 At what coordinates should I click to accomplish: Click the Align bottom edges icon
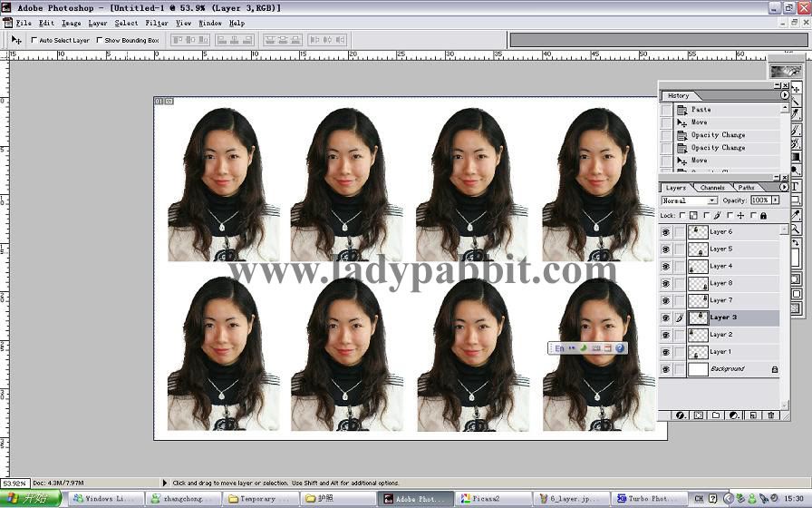(203, 40)
